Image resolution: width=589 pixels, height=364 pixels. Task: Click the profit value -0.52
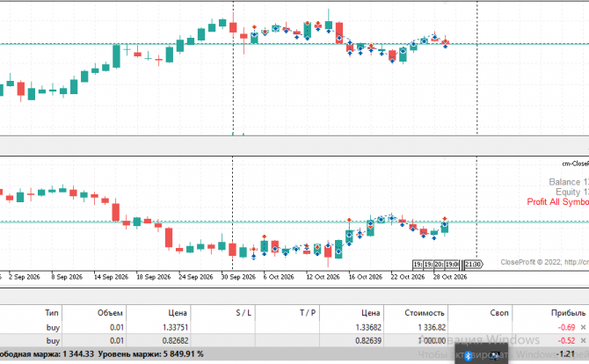click(566, 341)
